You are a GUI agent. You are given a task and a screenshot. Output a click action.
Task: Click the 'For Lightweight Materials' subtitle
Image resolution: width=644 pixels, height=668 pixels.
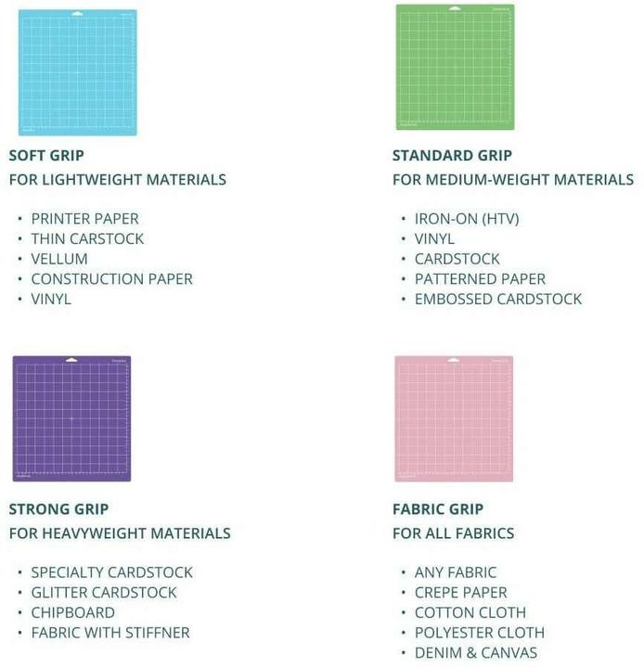pos(118,179)
